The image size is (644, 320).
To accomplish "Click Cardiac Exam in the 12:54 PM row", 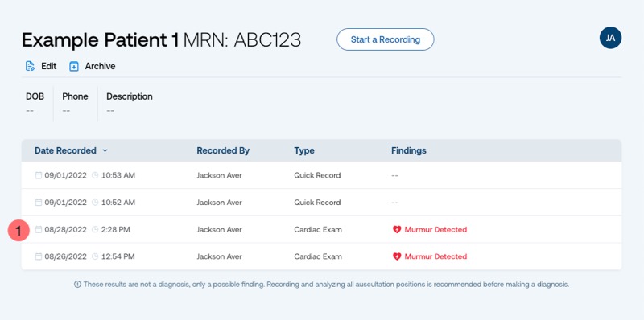I will (318, 256).
